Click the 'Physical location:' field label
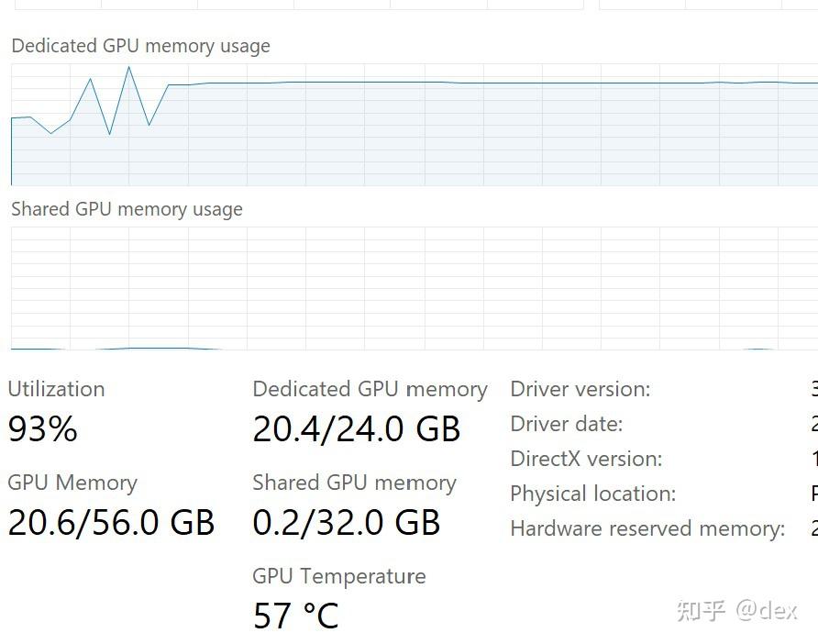 [592, 494]
